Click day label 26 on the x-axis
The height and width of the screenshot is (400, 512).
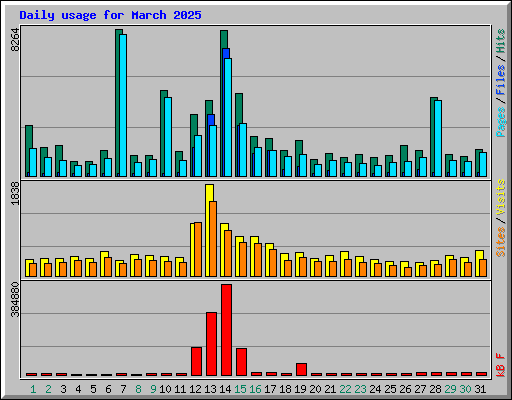click(x=405, y=389)
